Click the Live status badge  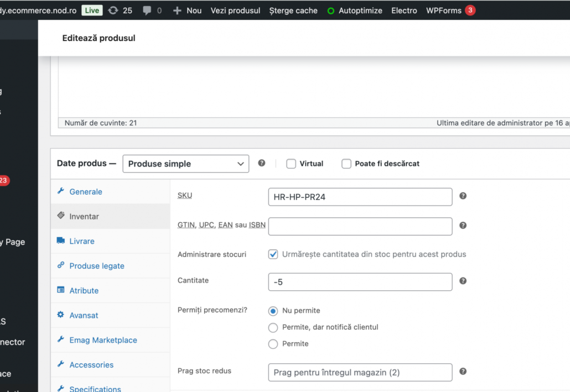92,10
